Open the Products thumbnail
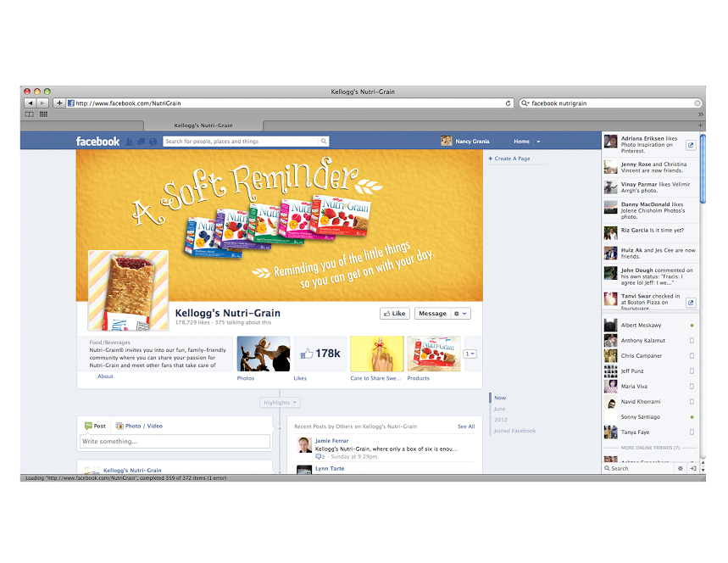Image resolution: width=728 pixels, height=563 pixels. 434,354
